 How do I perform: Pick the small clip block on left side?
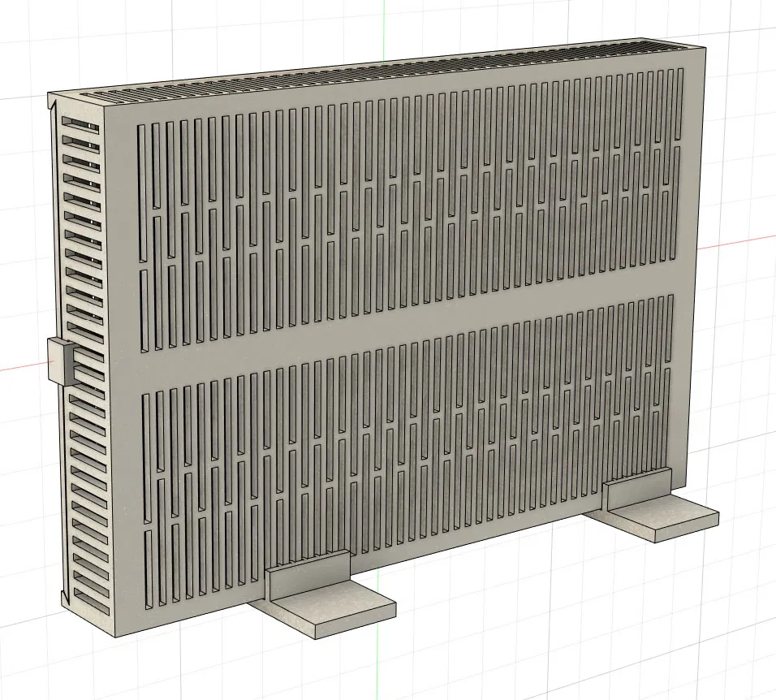[62, 361]
